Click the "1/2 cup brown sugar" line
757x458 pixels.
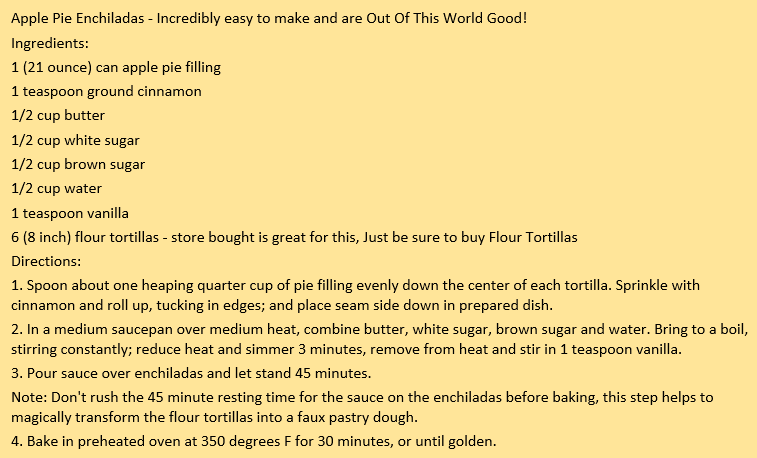pyautogui.click(x=78, y=165)
